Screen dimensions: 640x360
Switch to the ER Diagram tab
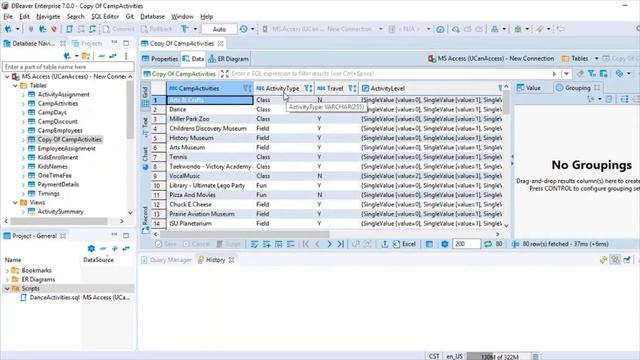[x=229, y=59]
